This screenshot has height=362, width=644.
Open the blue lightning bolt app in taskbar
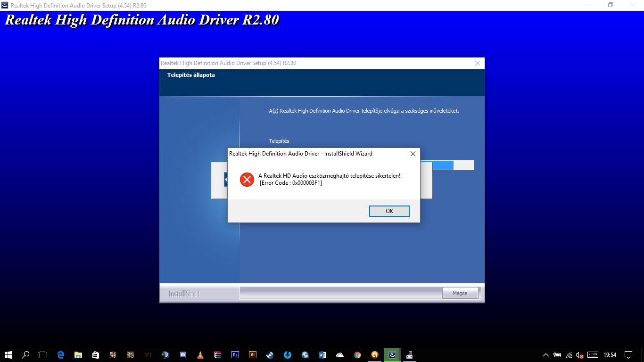pyautogui.click(x=287, y=355)
